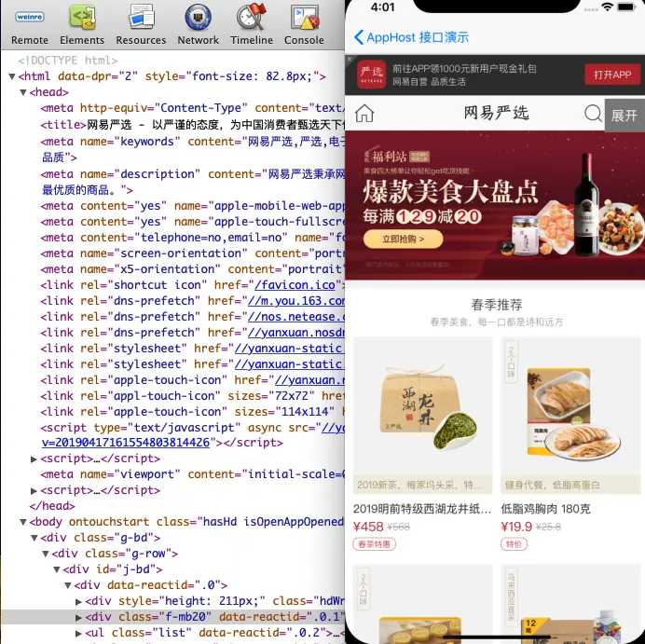Select the link sizes 114x114 node

coord(193,412)
